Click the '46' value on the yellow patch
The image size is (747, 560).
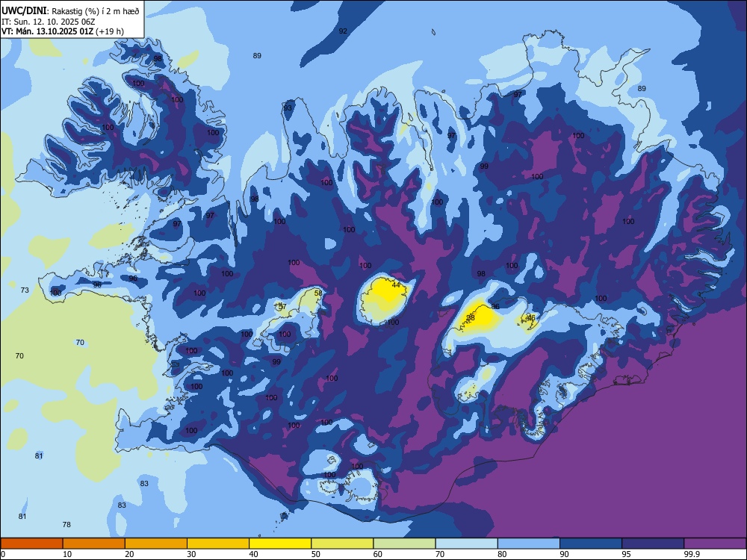tap(531, 317)
